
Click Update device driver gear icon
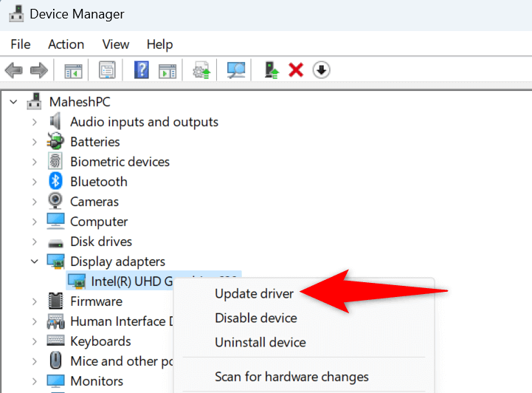click(202, 70)
